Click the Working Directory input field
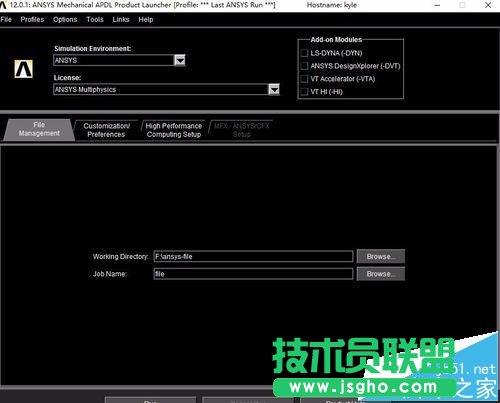 click(x=253, y=256)
